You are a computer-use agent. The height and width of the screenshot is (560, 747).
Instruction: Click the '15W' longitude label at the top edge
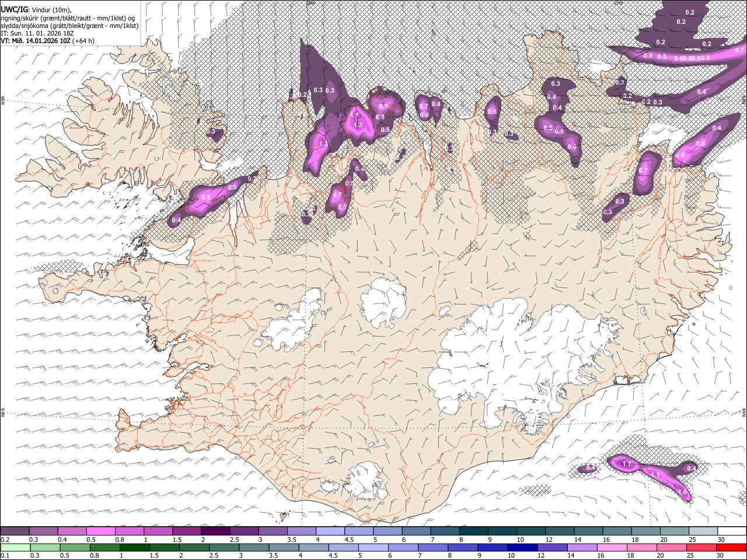point(617,2)
